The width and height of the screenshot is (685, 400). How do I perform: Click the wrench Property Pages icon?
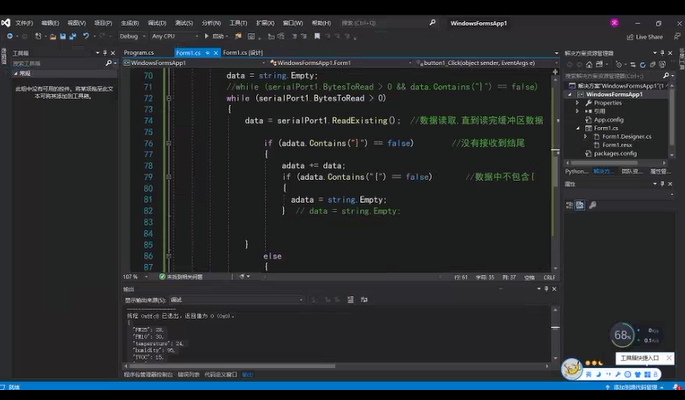point(592,205)
